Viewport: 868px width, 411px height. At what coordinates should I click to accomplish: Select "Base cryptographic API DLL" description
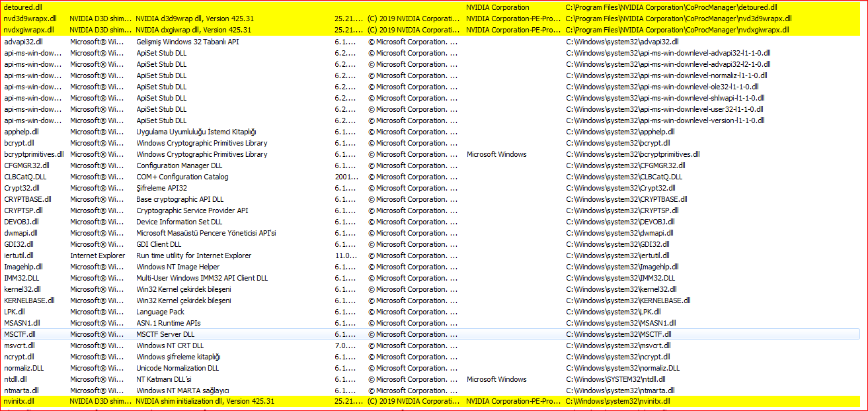coord(180,199)
